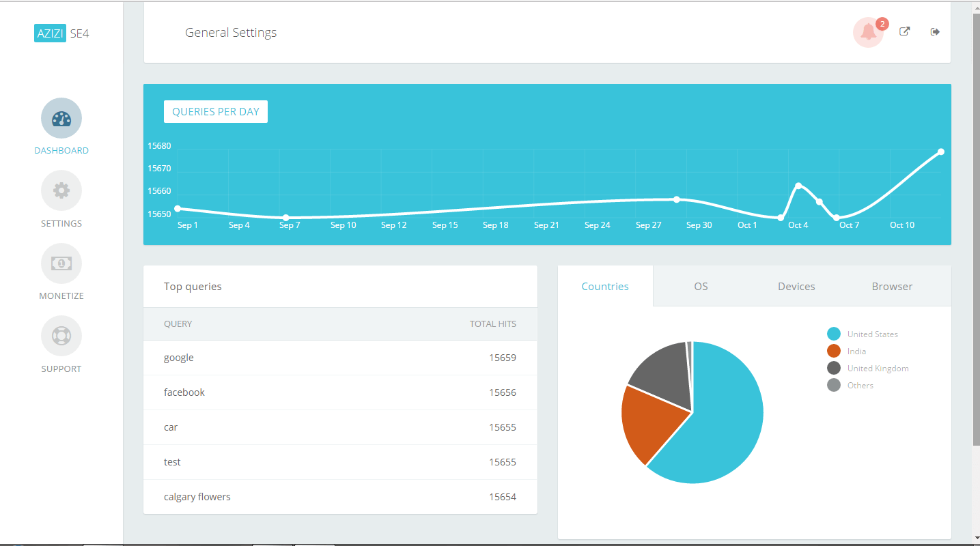
Task: Toggle the India legend entry
Action: click(856, 351)
